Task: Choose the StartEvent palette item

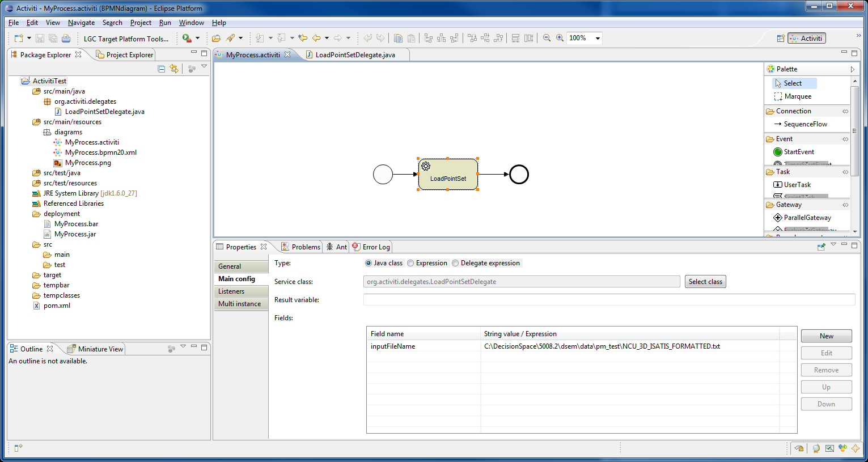Action: tap(798, 152)
